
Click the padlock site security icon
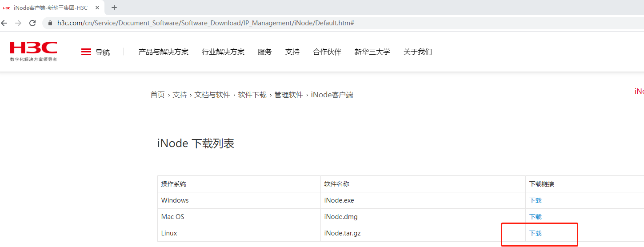point(50,23)
